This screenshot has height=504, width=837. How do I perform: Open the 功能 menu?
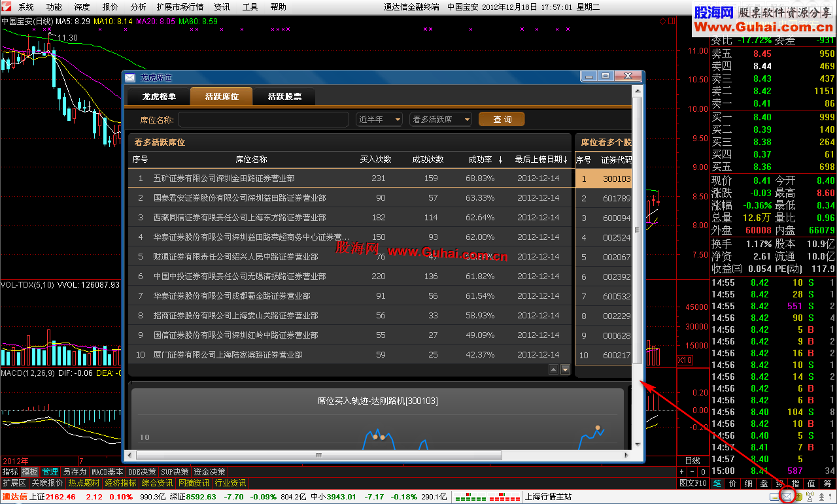coord(54,7)
